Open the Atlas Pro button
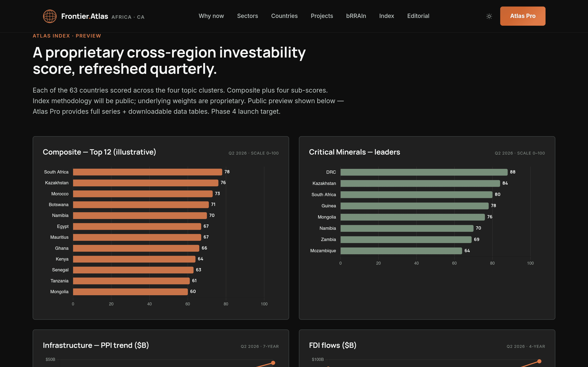 tap(523, 16)
